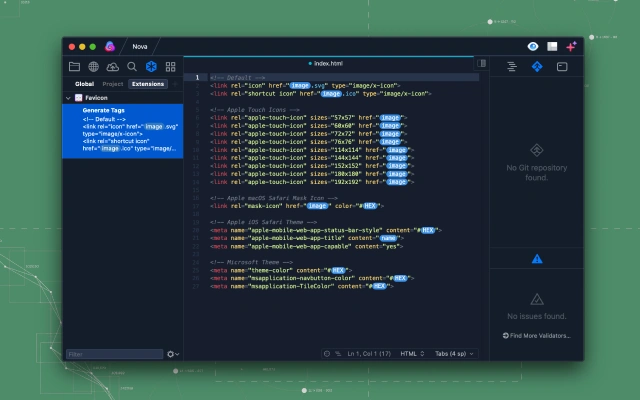Click line number 1 in gutter
The height and width of the screenshot is (400, 640).
[197, 78]
